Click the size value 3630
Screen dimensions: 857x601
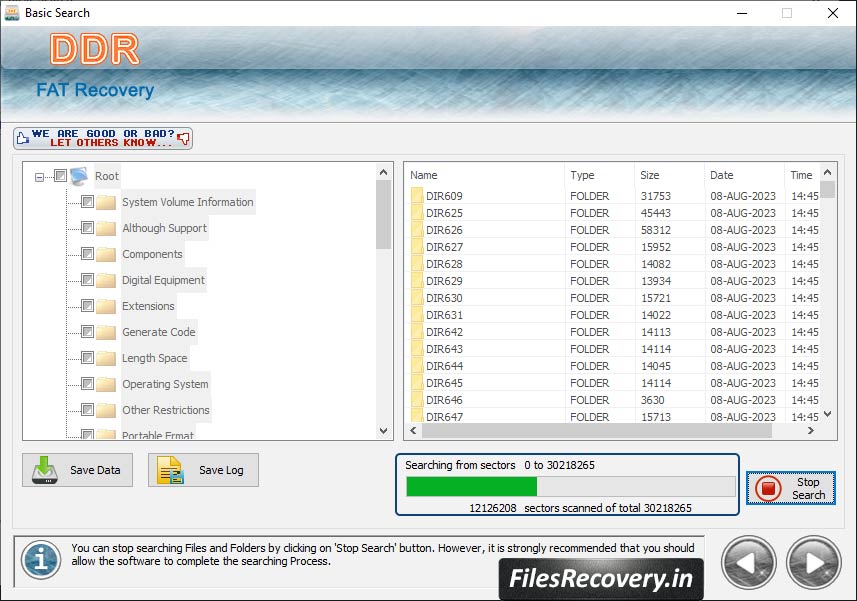653,400
